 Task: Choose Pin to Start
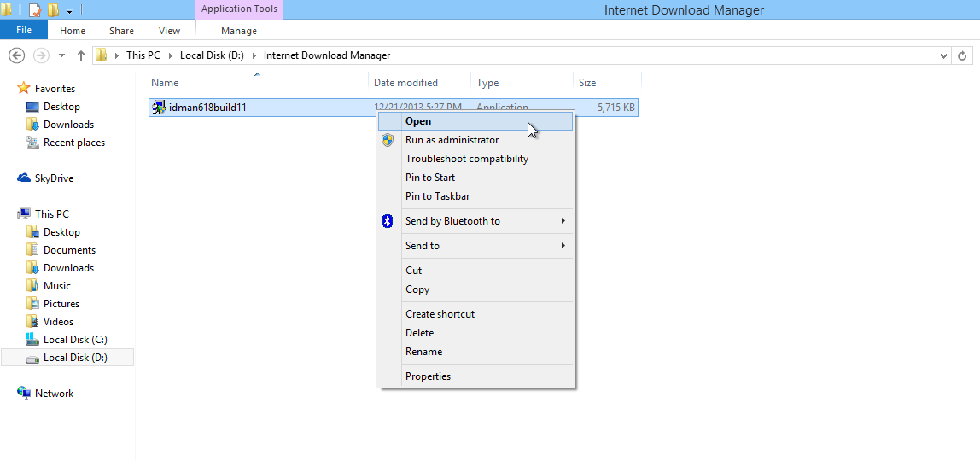tap(475, 178)
